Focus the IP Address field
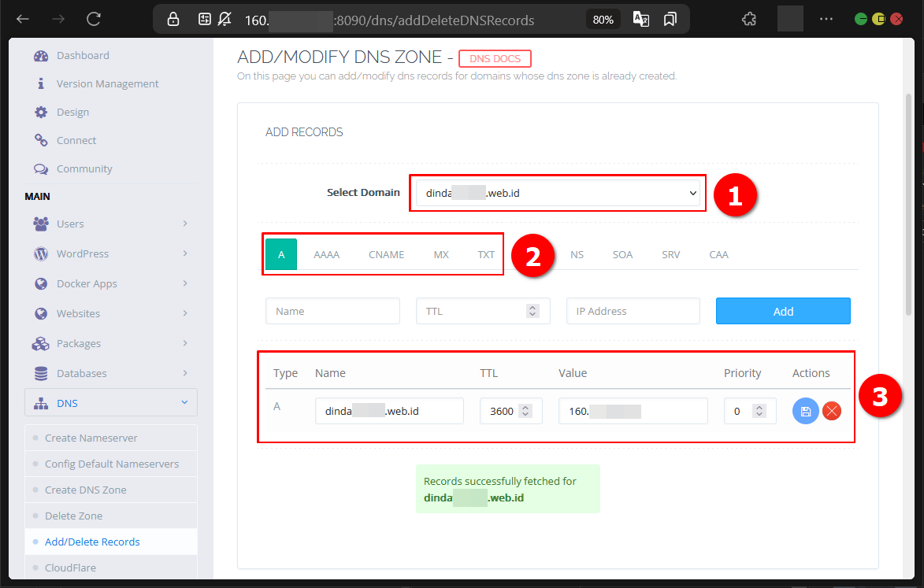924x588 pixels. tap(633, 311)
